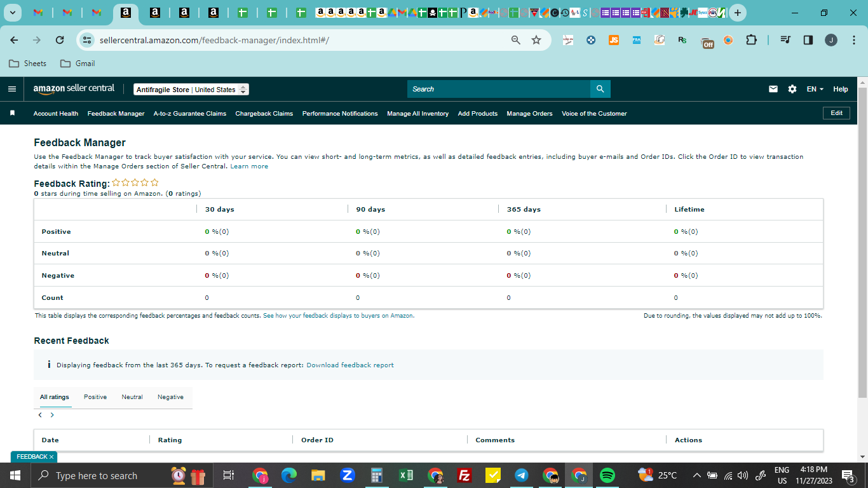868x488 pixels.
Task: Click Download feedback report link
Action: [x=350, y=365]
